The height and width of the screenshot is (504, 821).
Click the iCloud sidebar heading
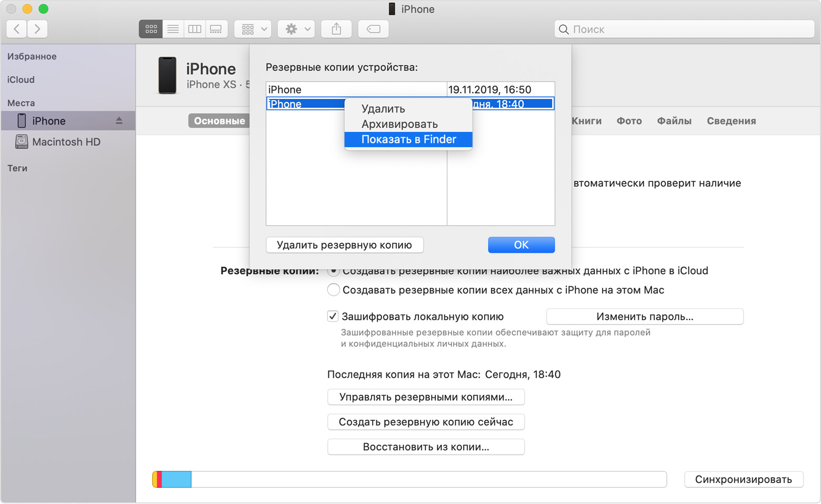click(21, 79)
